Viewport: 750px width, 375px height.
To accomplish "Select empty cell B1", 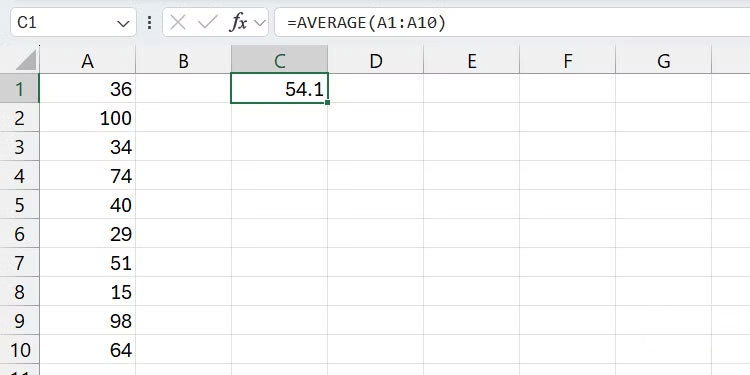I will (x=183, y=88).
